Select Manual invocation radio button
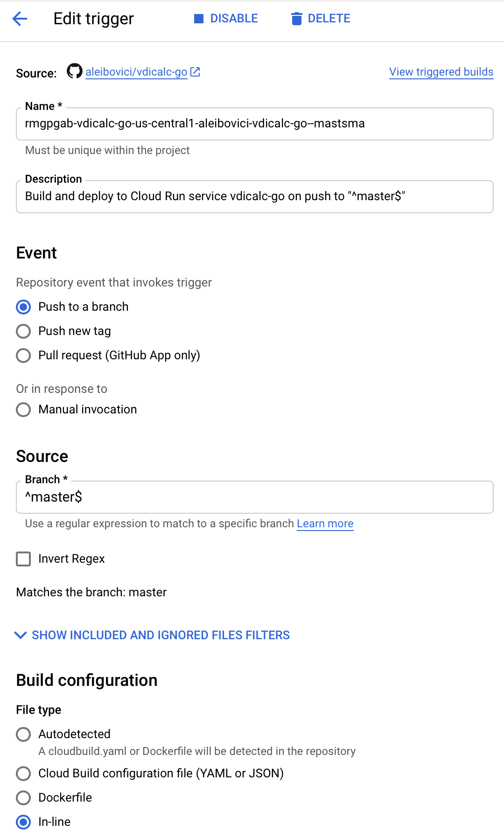The image size is (504, 838). click(x=23, y=410)
